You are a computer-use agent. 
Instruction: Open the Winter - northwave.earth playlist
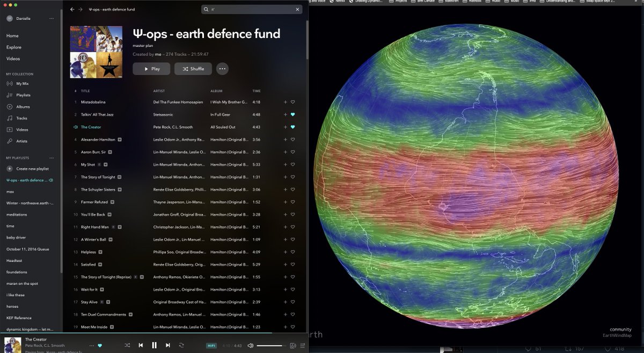(x=30, y=203)
